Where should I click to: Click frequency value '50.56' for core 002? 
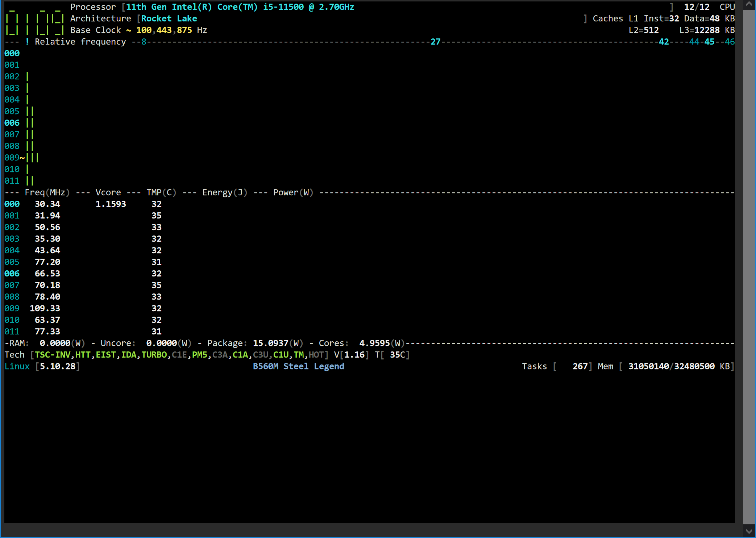coord(47,227)
